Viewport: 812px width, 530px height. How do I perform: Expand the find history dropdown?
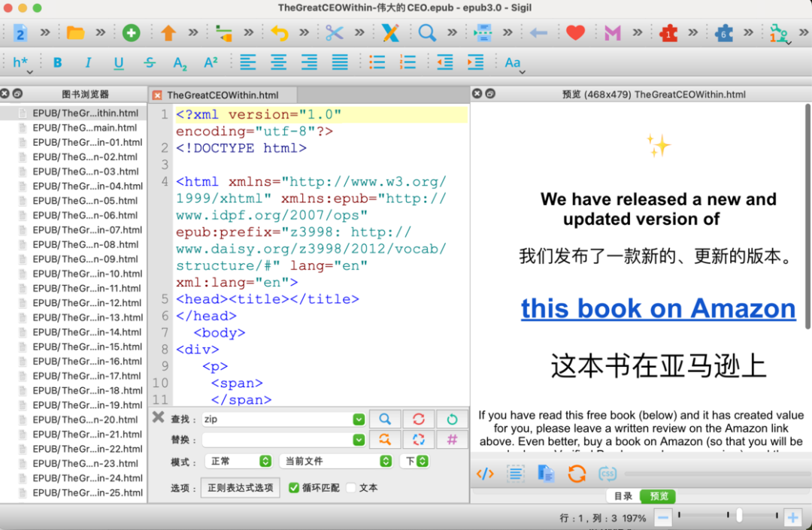(359, 419)
